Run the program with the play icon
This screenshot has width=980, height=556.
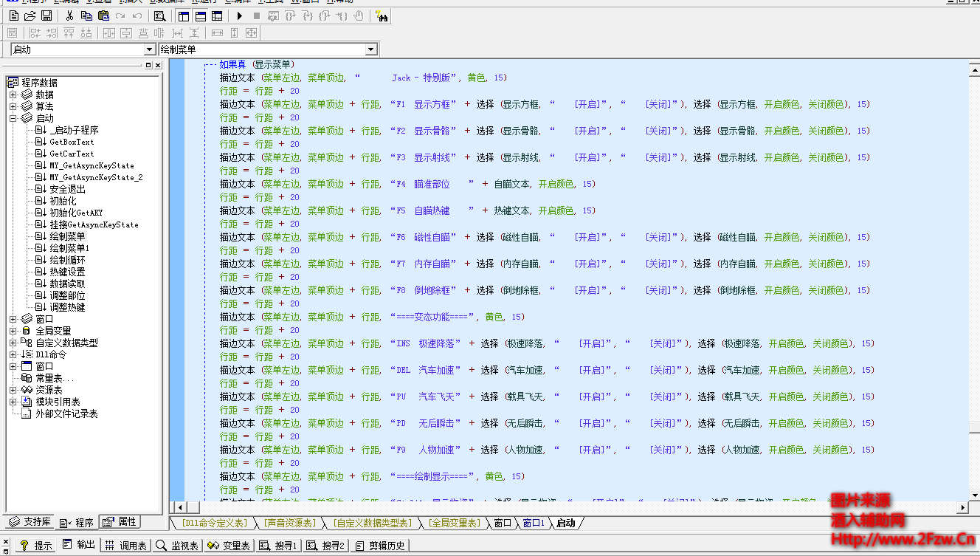point(240,16)
